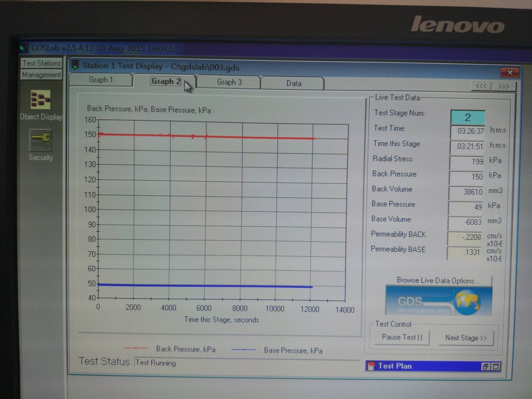Click the Back Pressure value field
Screen dimensions: 532x399
tap(467, 176)
